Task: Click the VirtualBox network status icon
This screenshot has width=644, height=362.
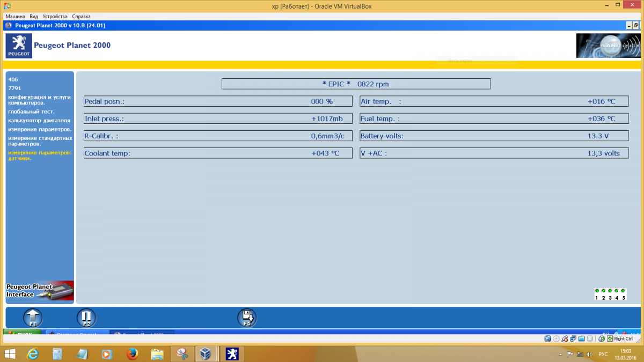Action: (573, 338)
